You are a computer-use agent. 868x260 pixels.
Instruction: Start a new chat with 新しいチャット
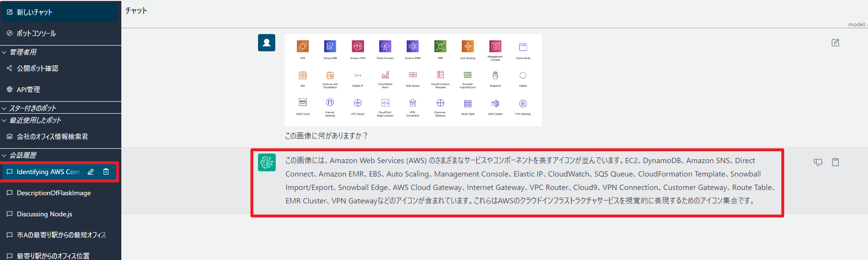pos(60,12)
